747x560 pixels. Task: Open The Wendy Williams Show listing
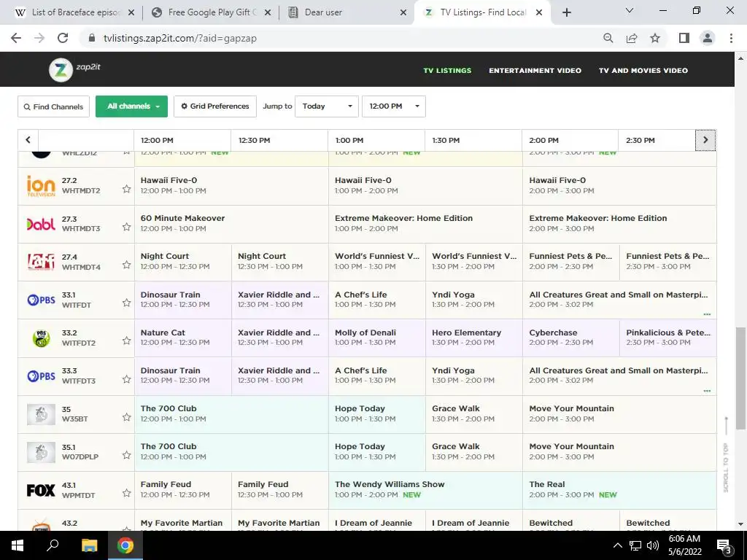click(x=425, y=490)
